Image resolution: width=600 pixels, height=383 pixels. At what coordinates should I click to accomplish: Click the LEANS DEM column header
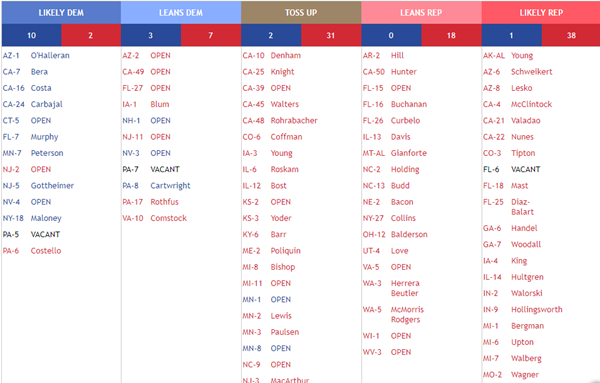coord(181,13)
